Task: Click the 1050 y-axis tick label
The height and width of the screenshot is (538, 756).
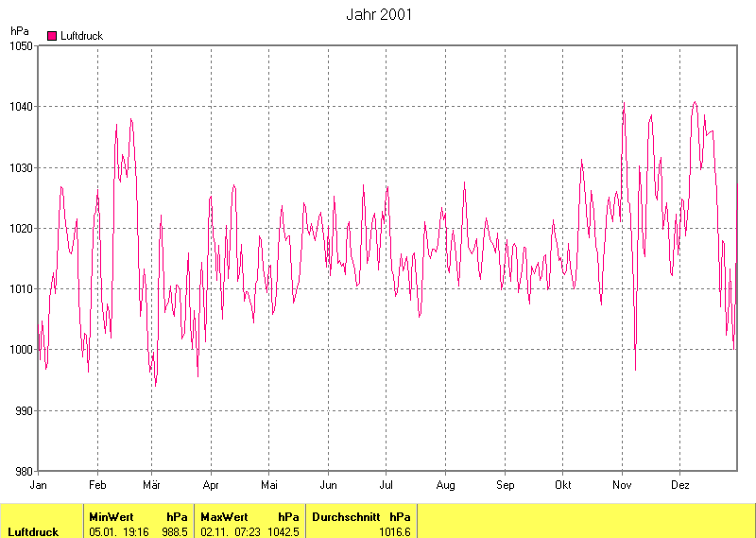Action: pos(21,45)
